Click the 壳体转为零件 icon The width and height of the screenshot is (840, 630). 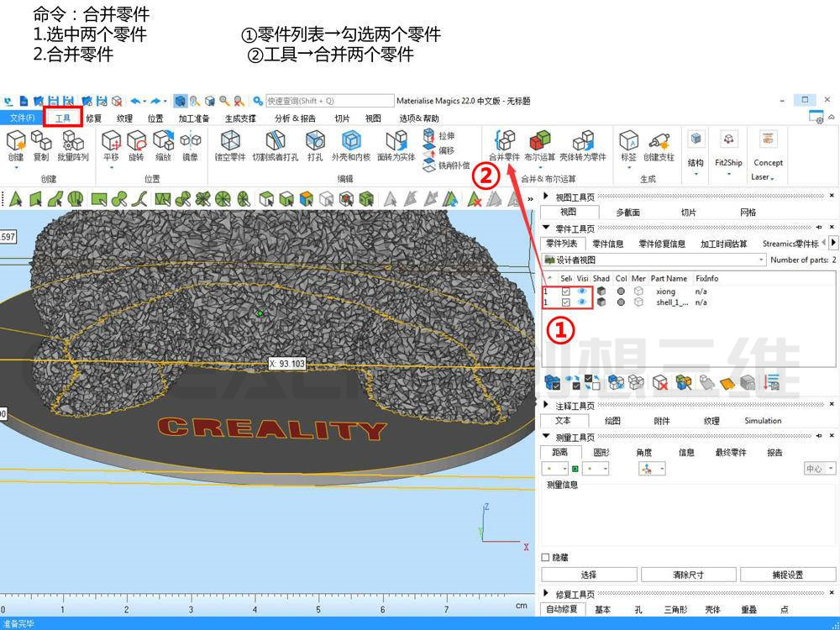(583, 140)
